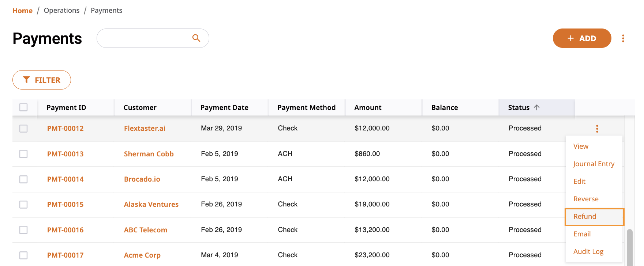644x266 pixels.
Task: Open customer Acme Corp
Action: (142, 255)
